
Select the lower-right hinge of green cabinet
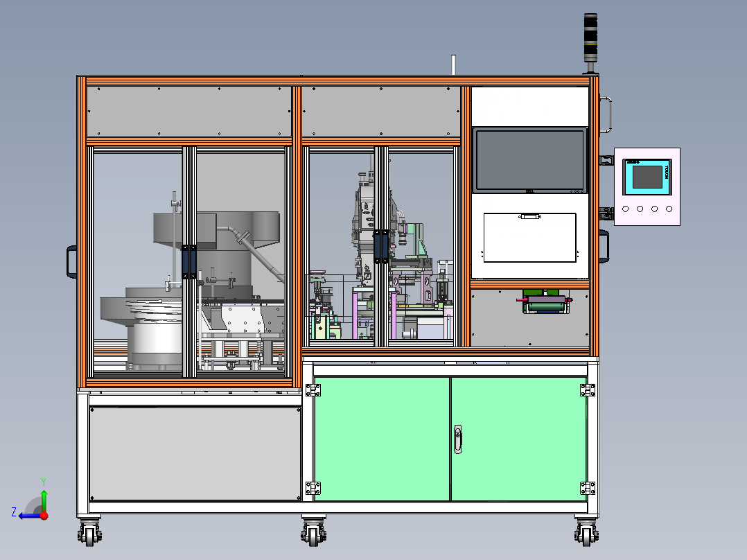[588, 488]
